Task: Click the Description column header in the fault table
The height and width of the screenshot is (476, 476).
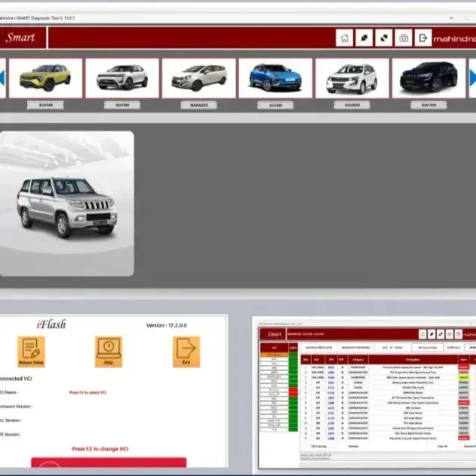Action: click(x=413, y=359)
